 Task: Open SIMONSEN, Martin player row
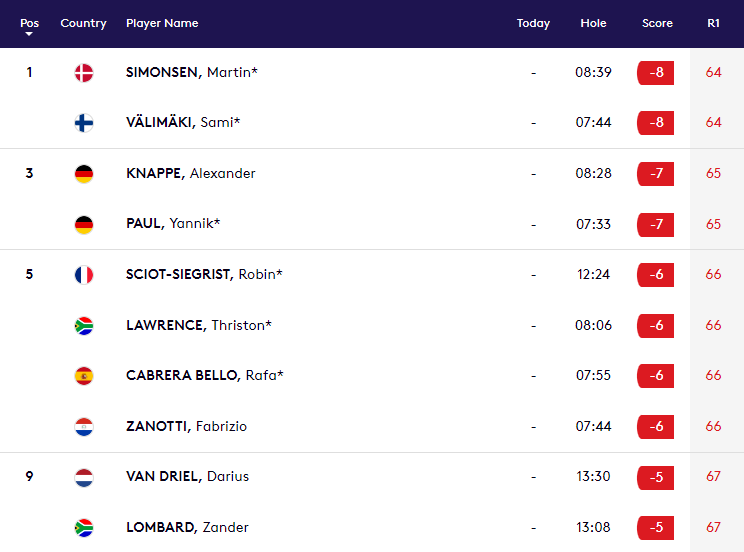tap(372, 73)
